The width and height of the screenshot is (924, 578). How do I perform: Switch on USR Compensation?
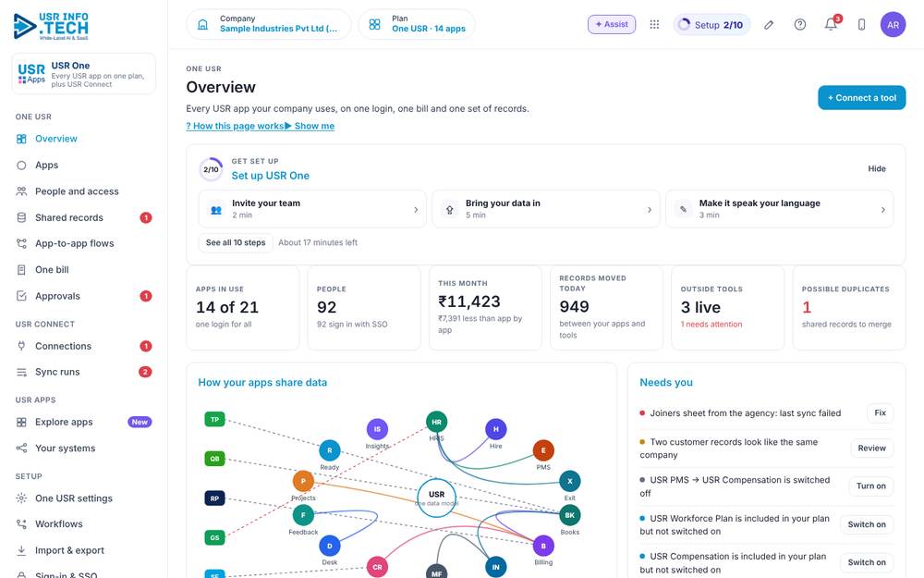pyautogui.click(x=867, y=562)
